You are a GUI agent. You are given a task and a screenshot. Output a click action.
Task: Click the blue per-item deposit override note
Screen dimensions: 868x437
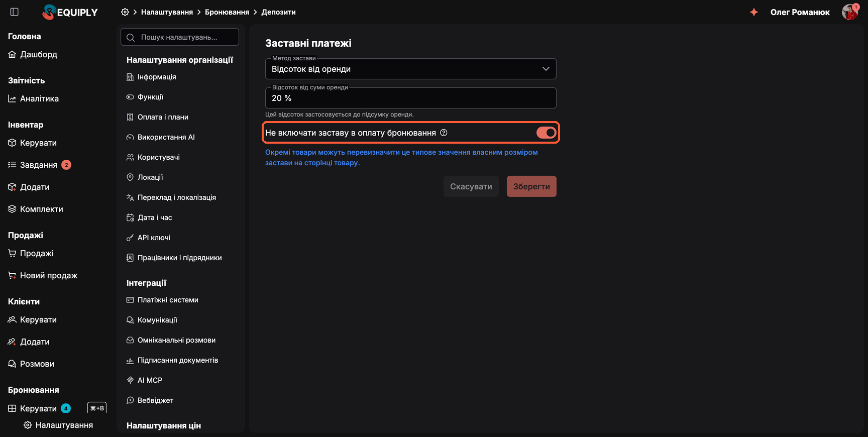click(x=401, y=157)
